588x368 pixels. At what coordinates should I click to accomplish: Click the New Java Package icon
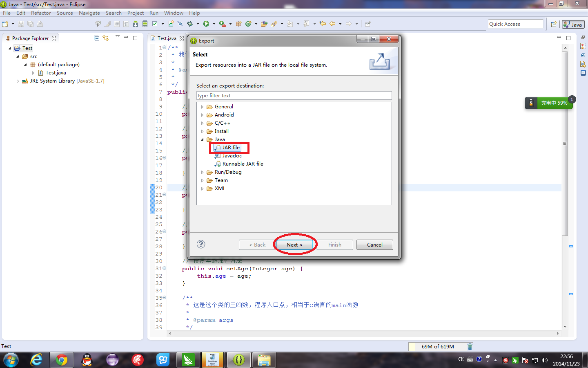click(x=238, y=24)
